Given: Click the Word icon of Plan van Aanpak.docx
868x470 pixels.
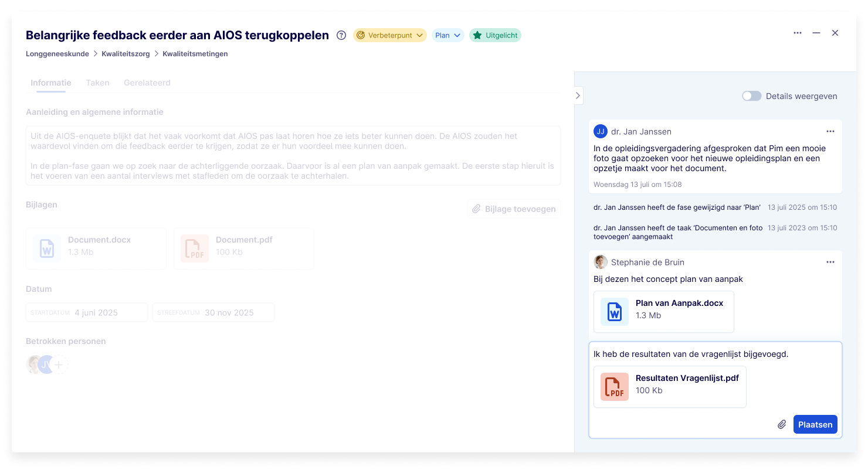Looking at the screenshot, I should click(614, 312).
